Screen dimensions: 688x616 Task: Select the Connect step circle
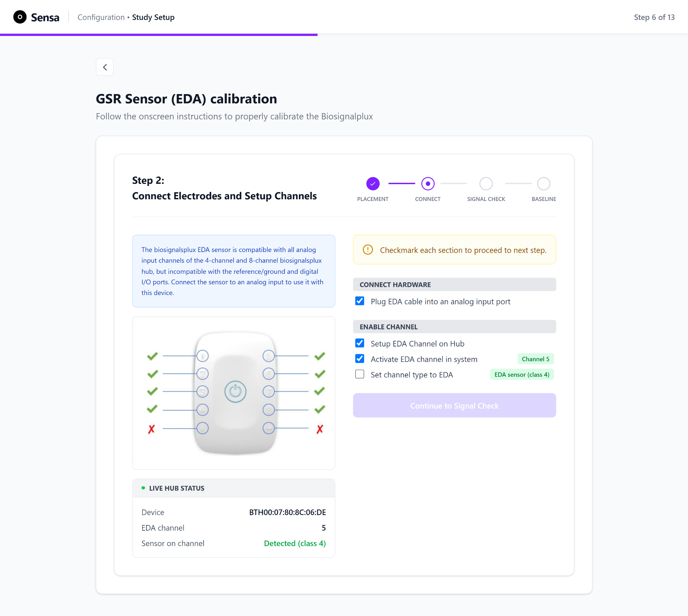tap(428, 184)
